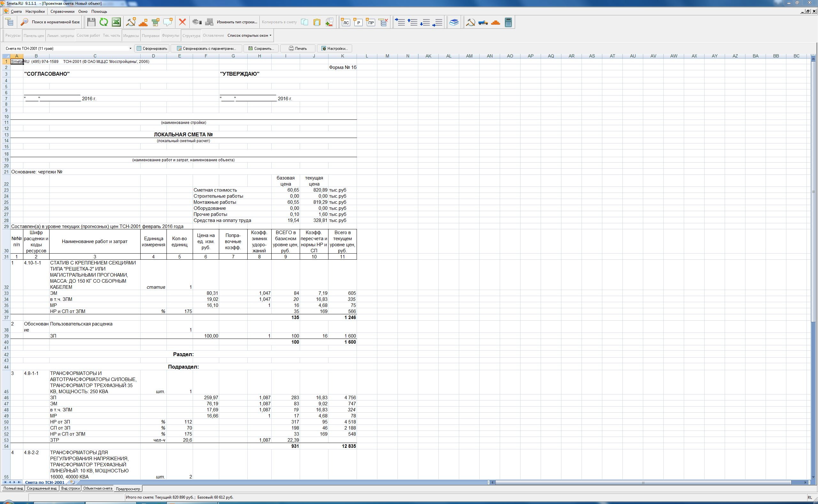Expand the 'Список открытых окон' dropdown
The height and width of the screenshot is (504, 818).
tap(250, 35)
